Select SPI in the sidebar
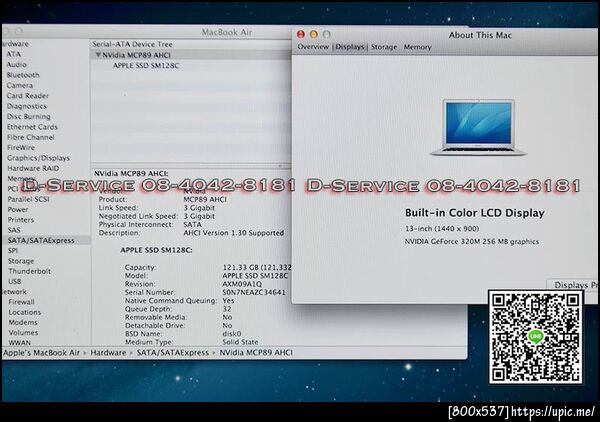The height and width of the screenshot is (422, 600). [x=13, y=251]
